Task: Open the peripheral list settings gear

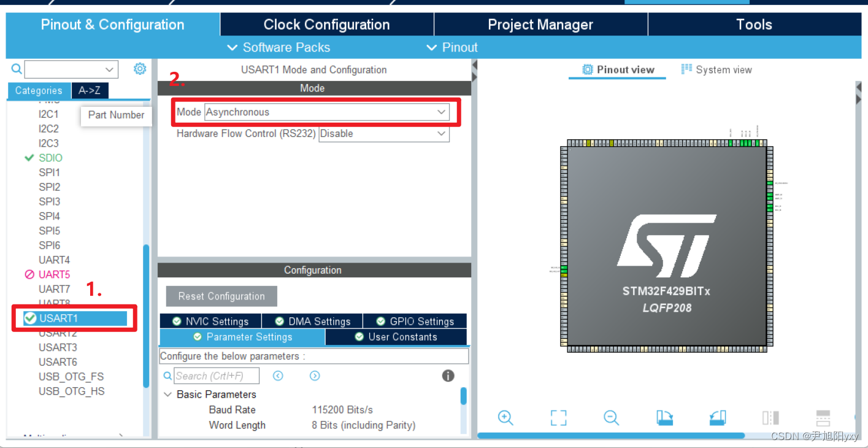Action: pos(140,69)
